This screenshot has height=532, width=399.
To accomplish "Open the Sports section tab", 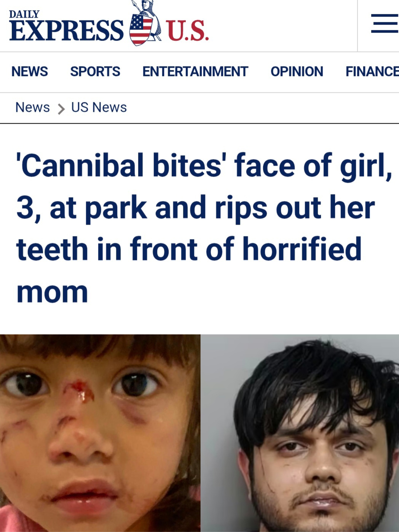I will [95, 71].
